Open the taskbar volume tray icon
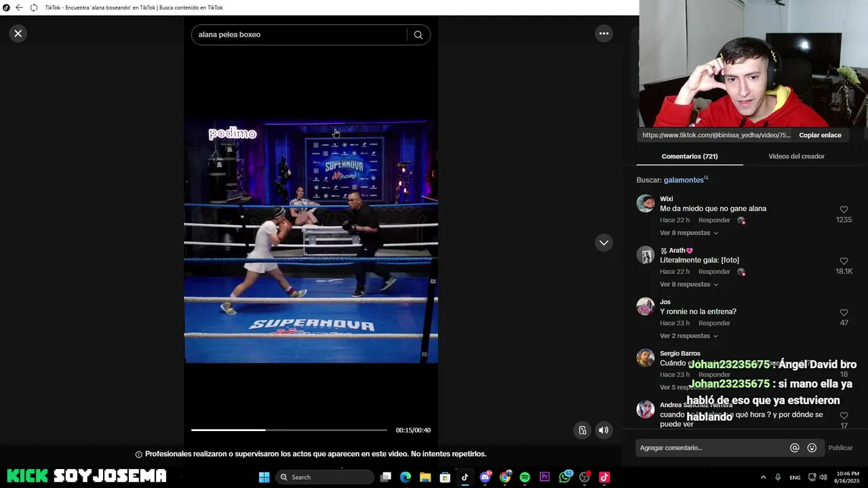This screenshot has width=868, height=488. pyautogui.click(x=823, y=477)
